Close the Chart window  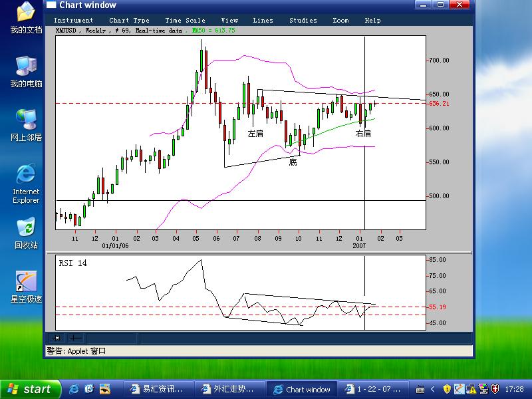[460, 5]
